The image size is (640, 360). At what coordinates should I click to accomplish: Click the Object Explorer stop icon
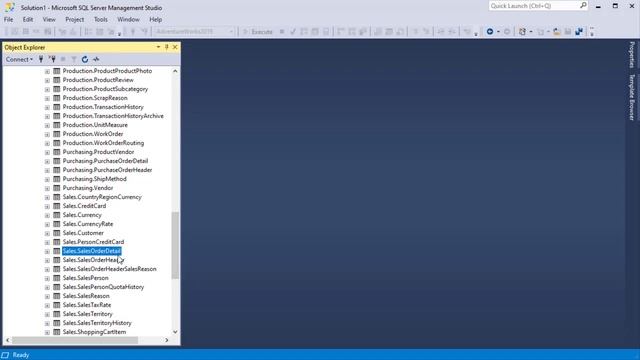[x=63, y=59]
